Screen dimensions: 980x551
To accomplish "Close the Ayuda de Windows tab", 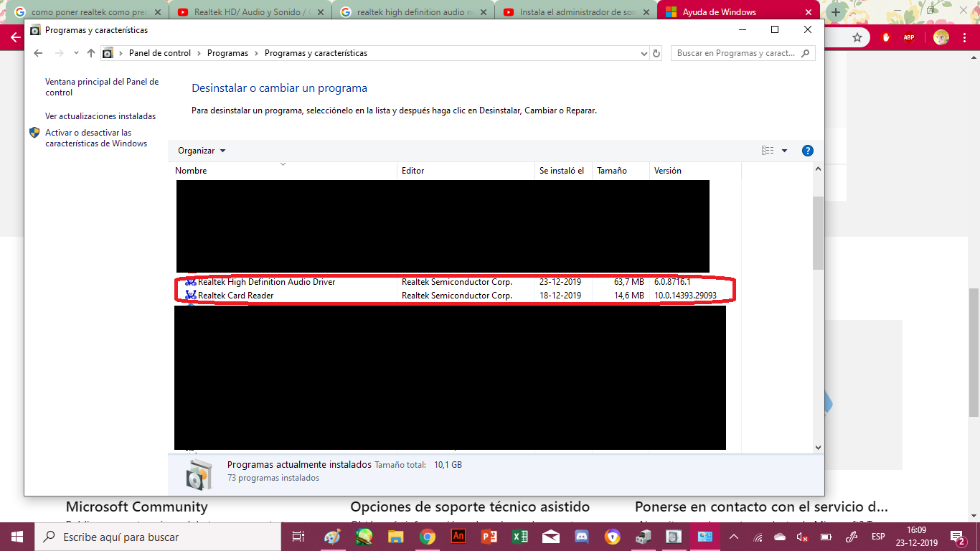I will tap(808, 12).
